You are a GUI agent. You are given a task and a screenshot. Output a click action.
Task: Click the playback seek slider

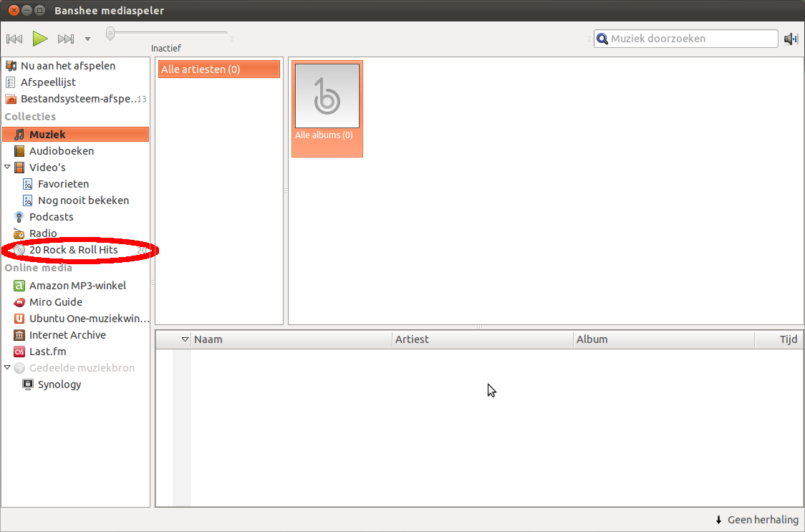(x=168, y=33)
